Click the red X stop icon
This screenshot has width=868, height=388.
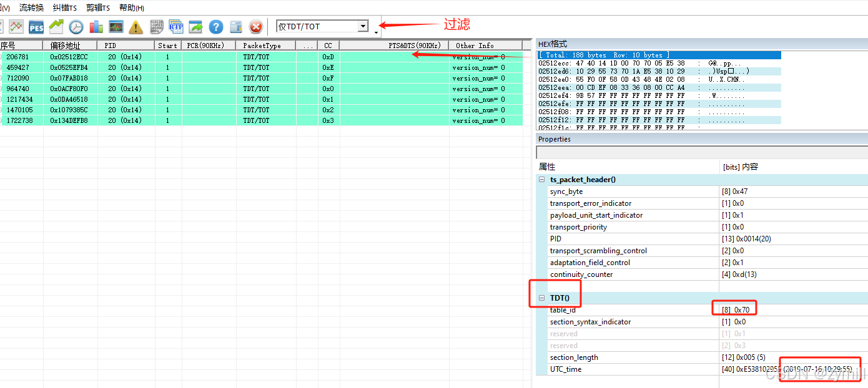[256, 27]
